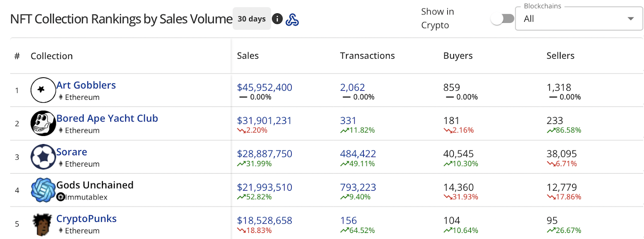
Task: Click Bored Ape sales $31,901,231
Action: (x=264, y=121)
